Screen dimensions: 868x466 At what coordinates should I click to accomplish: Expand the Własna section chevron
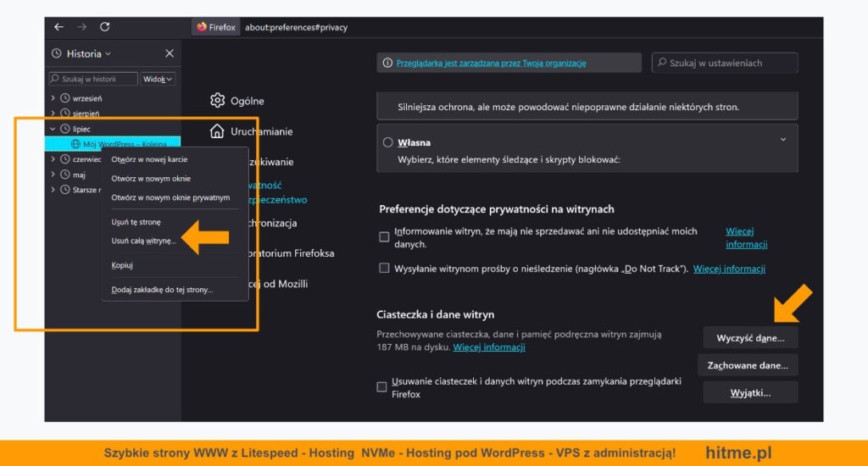click(x=782, y=140)
